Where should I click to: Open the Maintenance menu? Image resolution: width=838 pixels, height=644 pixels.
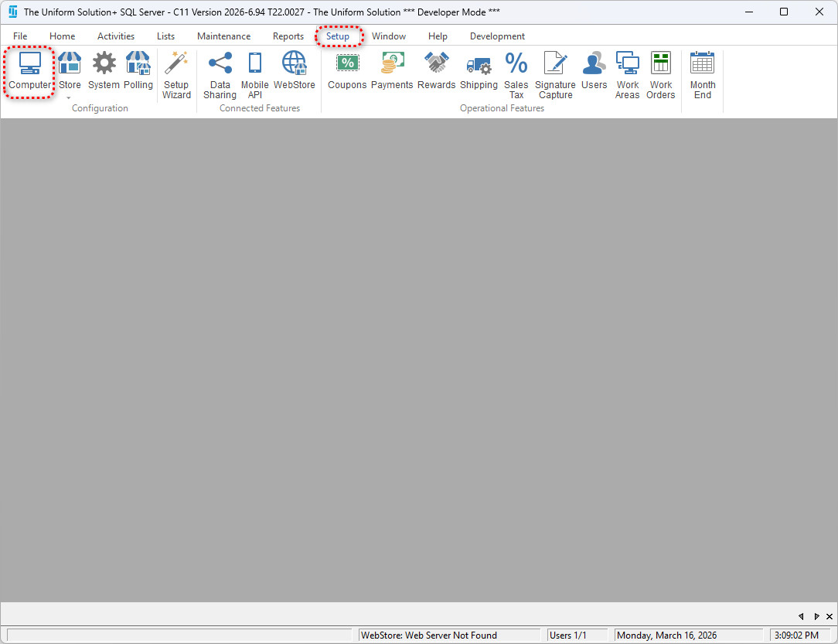(223, 36)
